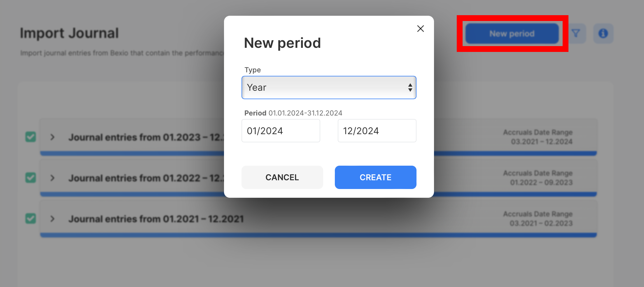Click the New period button

512,34
